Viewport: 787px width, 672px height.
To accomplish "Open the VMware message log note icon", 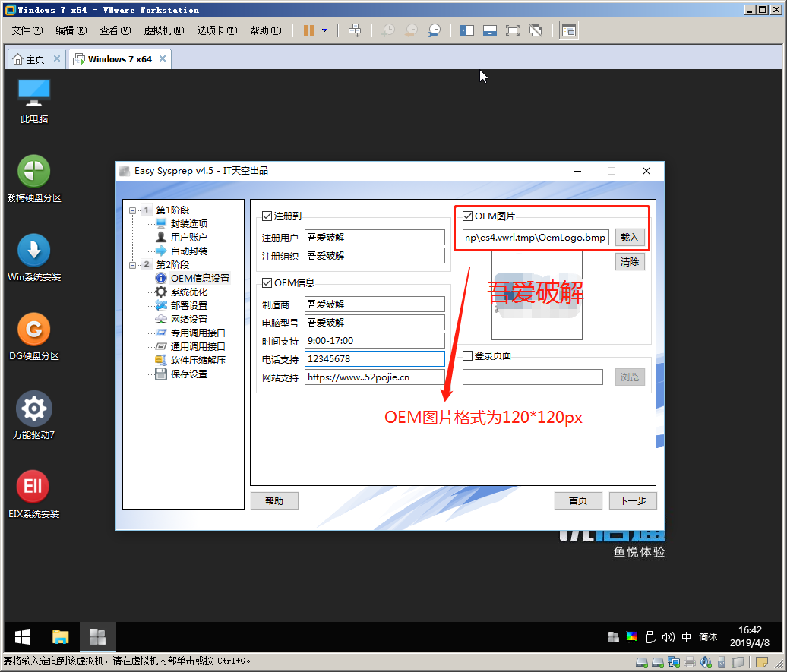I will [x=762, y=662].
